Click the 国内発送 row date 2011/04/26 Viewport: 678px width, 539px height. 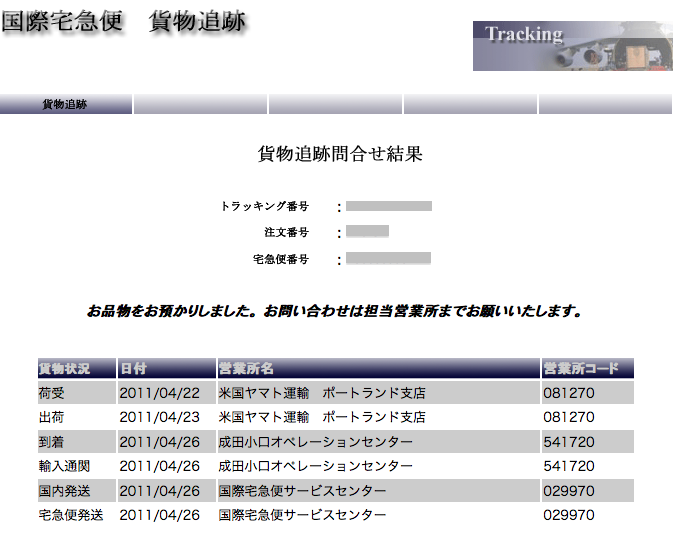[x=160, y=491]
